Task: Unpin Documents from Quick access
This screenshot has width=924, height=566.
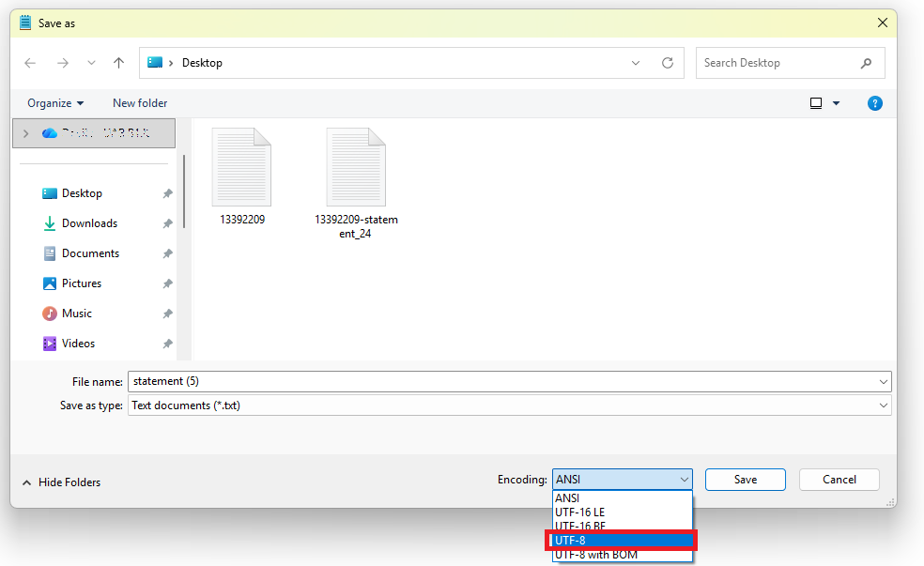Action: pyautogui.click(x=167, y=252)
